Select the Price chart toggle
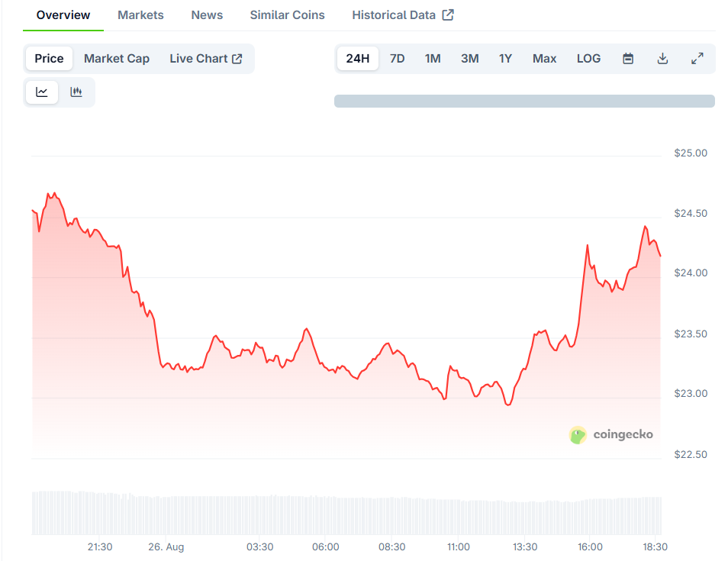 coord(49,59)
